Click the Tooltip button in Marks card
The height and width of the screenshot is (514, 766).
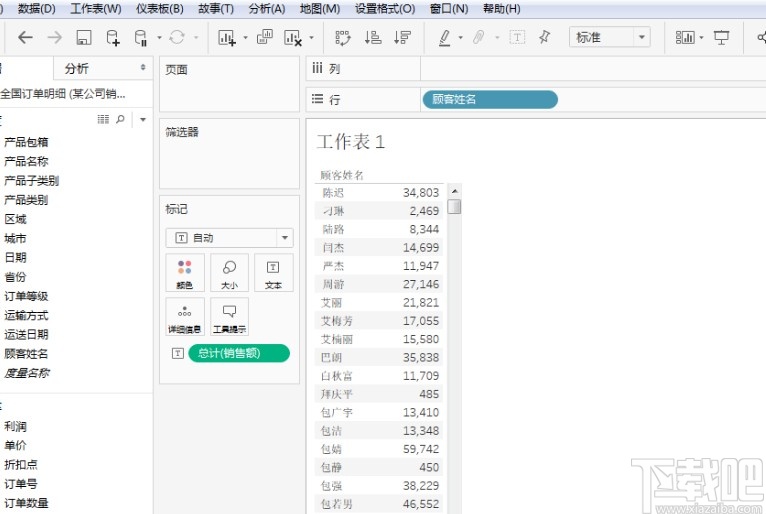coord(229,317)
